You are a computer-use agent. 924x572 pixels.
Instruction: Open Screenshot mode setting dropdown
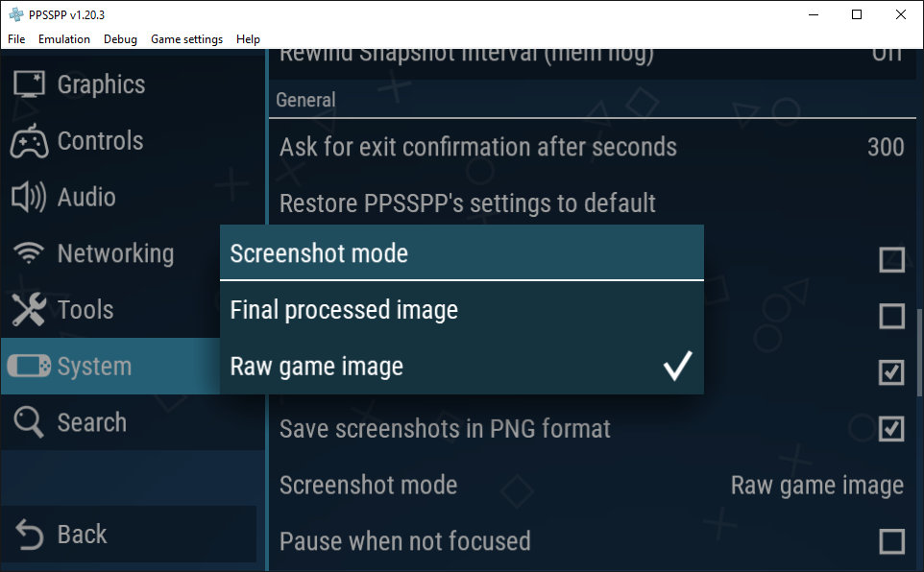[593, 485]
